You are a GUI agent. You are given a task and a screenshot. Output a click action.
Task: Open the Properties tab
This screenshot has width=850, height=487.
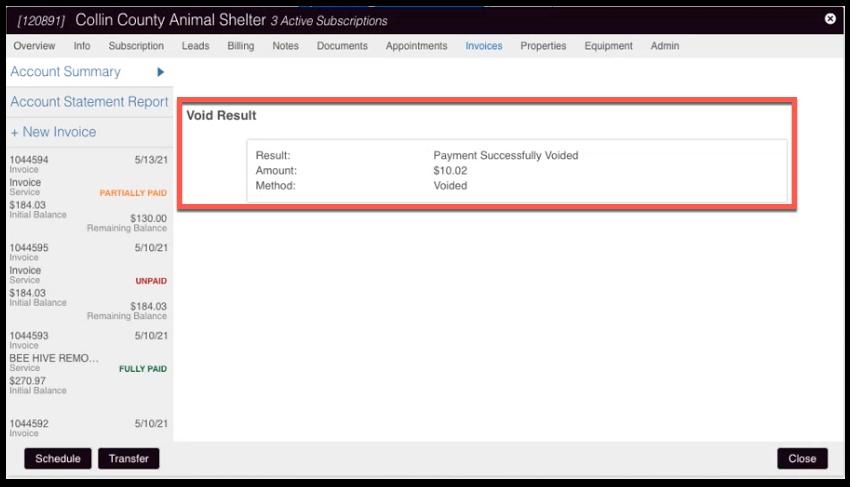point(543,46)
